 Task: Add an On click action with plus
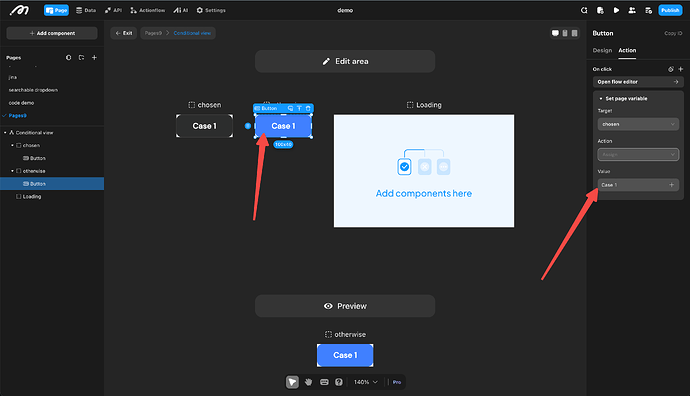[x=681, y=69]
